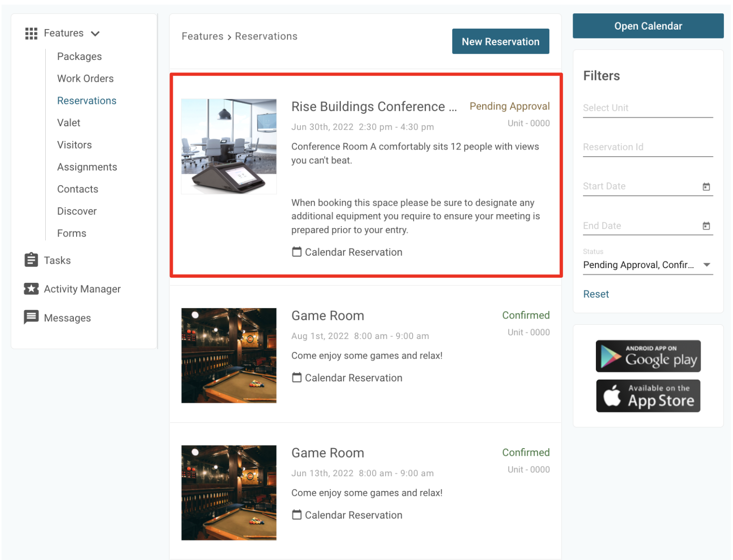Click the conference room calendar reservation icon
The image size is (733, 560).
pos(297,252)
